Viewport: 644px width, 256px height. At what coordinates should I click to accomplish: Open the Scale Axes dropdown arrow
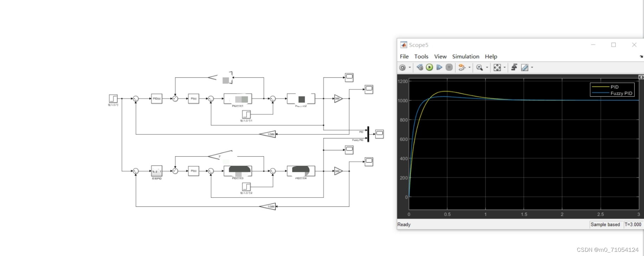click(505, 67)
